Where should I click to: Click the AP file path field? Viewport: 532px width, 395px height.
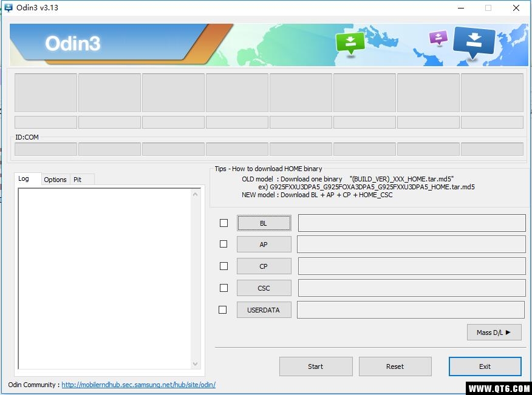point(411,244)
